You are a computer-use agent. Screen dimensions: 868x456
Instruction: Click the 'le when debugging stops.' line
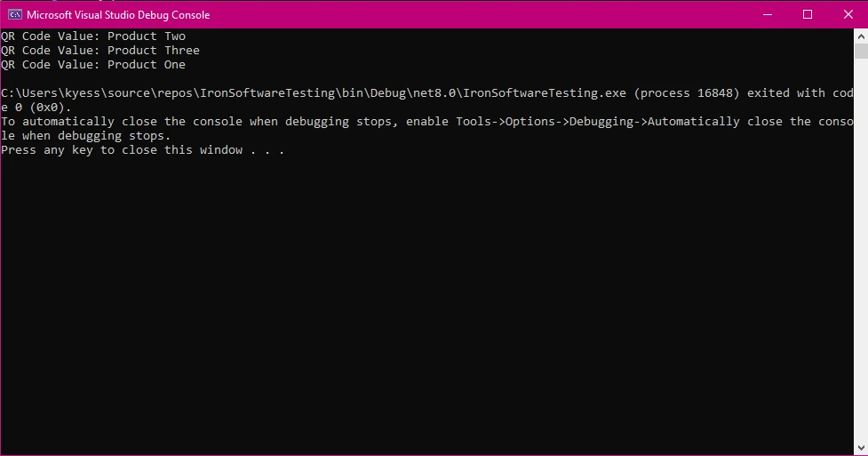coord(86,136)
